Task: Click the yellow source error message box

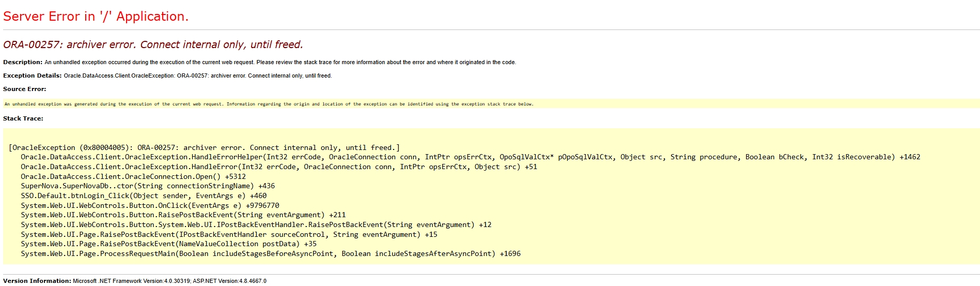Action: (x=269, y=104)
